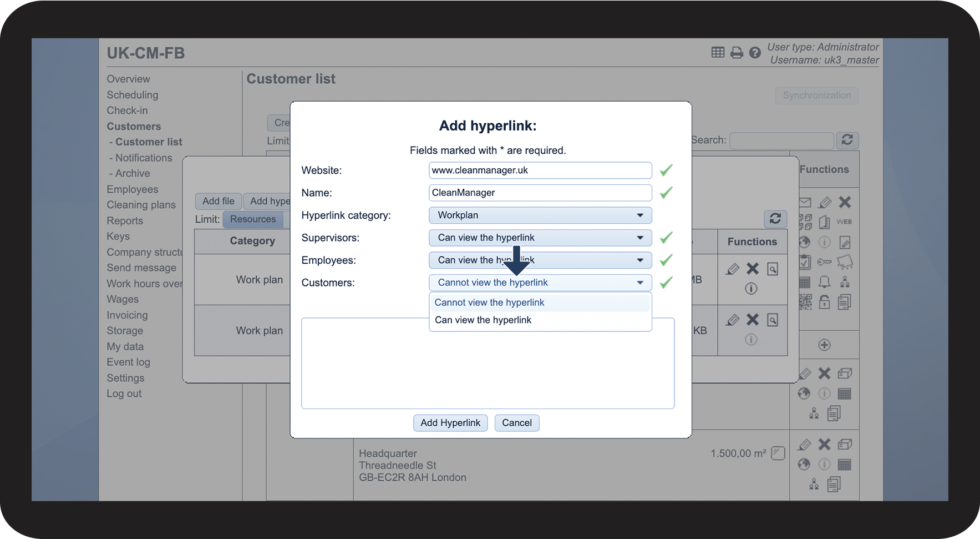The width and height of the screenshot is (980, 539).
Task: Open the Employees permission dropdown
Action: point(540,260)
